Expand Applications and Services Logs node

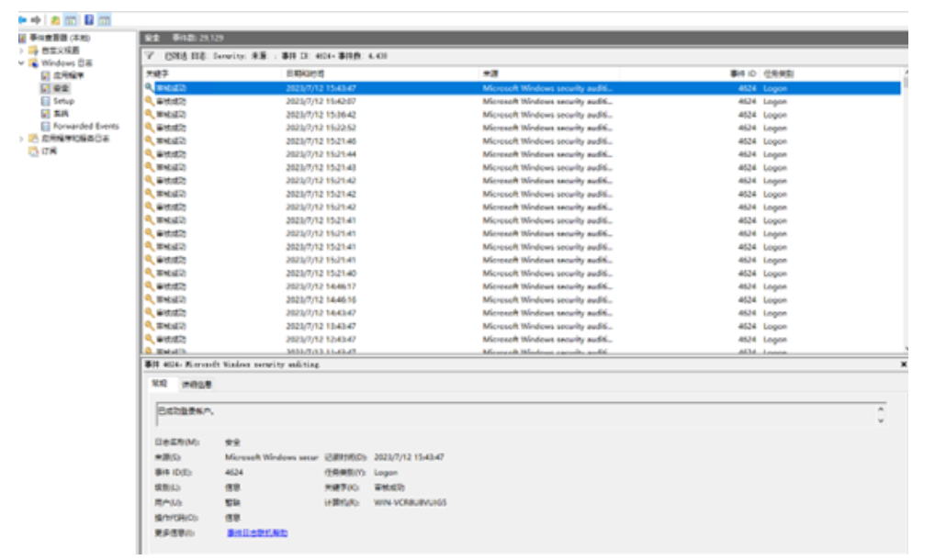point(22,139)
